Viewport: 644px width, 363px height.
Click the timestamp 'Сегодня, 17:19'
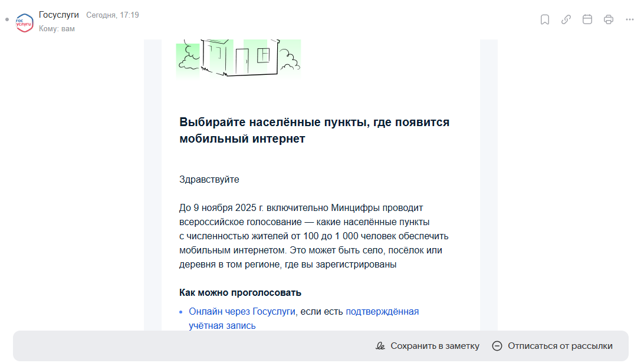(x=113, y=15)
